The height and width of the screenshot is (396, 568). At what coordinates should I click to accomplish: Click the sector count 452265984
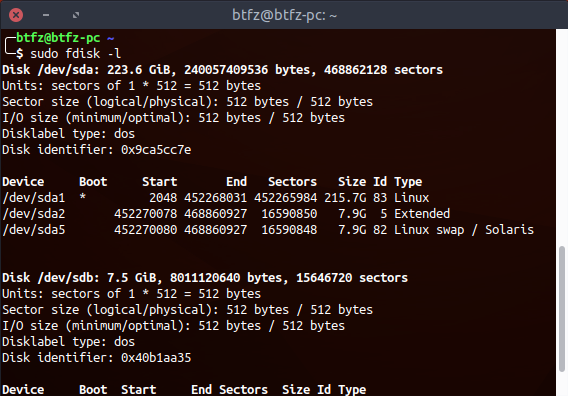pyautogui.click(x=285, y=198)
